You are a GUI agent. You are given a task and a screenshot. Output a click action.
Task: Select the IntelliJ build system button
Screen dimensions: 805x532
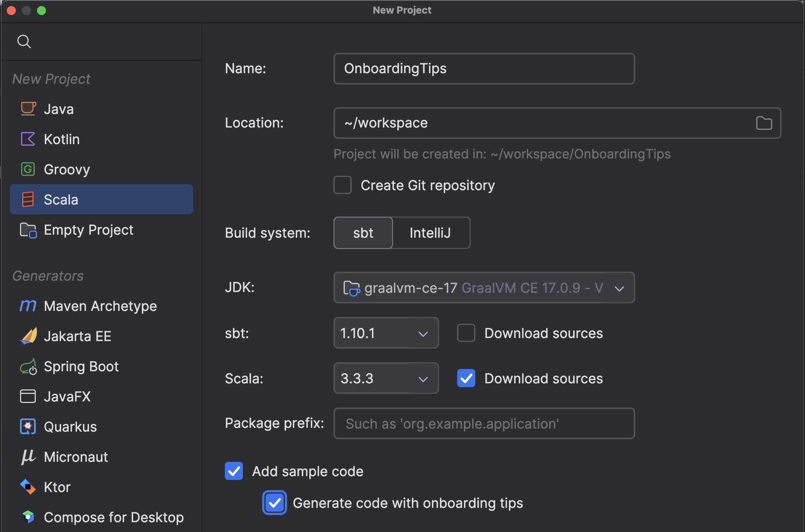430,232
